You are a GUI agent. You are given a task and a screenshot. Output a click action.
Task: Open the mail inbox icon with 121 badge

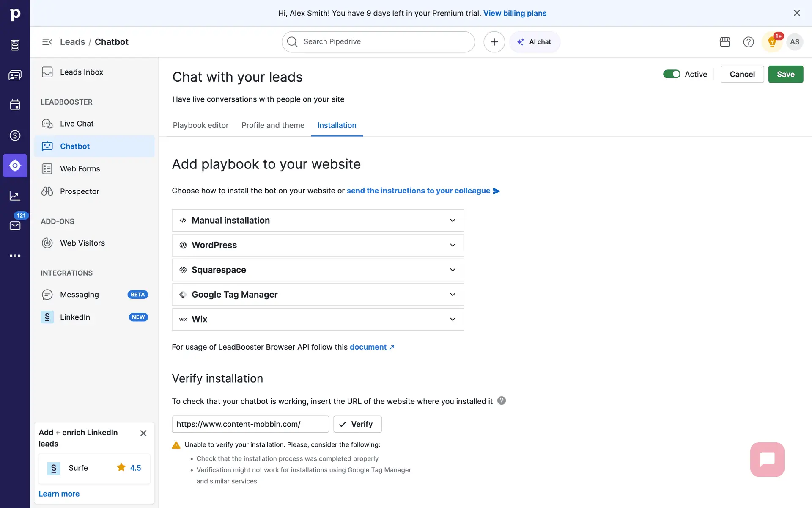(x=15, y=226)
